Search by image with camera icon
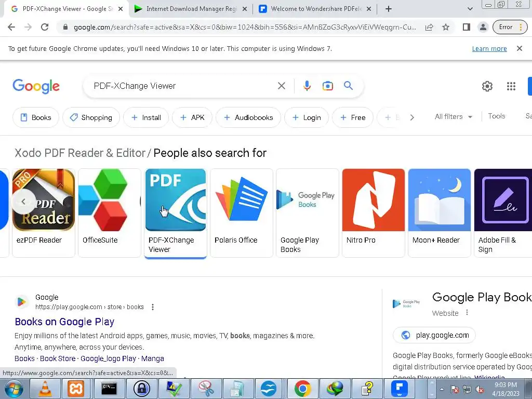532x399 pixels. point(327,86)
